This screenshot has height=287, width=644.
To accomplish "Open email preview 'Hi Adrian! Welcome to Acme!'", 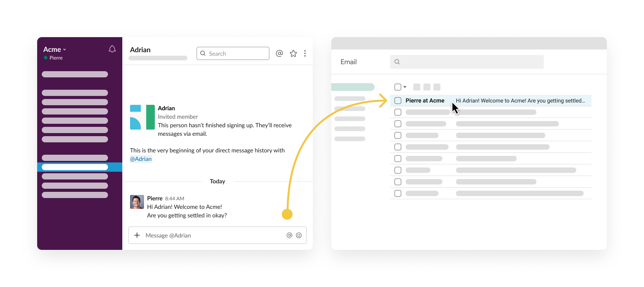I will click(x=521, y=101).
